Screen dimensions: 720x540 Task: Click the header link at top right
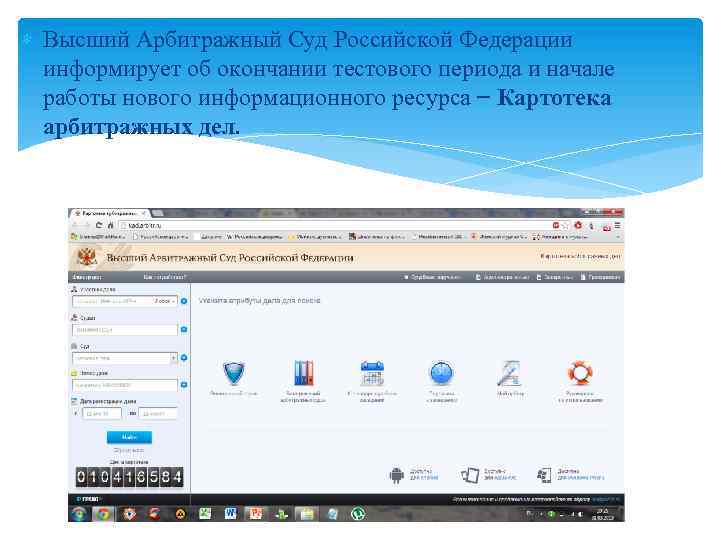(580, 256)
